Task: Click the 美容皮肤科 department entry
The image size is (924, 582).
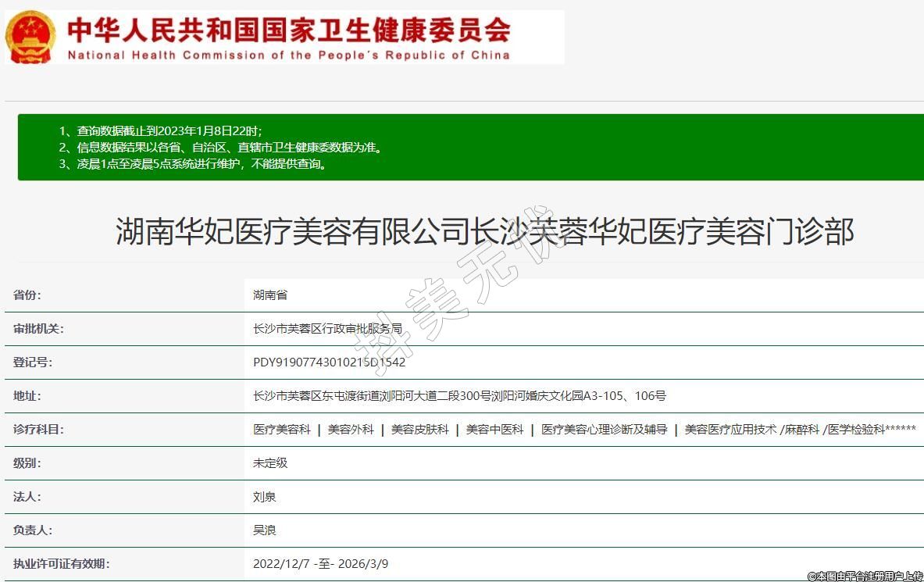Action: click(420, 430)
